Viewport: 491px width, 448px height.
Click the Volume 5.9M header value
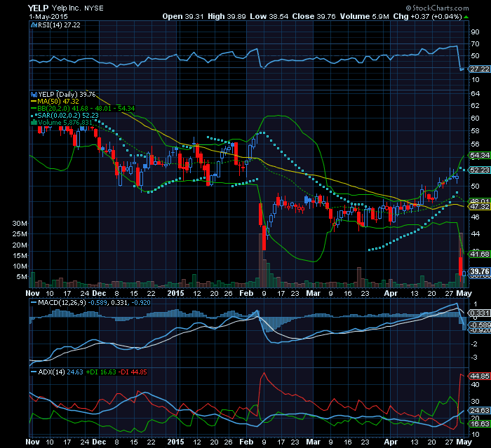pyautogui.click(x=365, y=16)
